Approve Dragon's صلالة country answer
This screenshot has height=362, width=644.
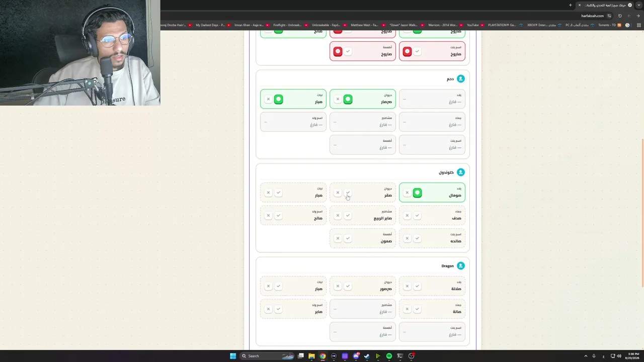[x=417, y=286]
